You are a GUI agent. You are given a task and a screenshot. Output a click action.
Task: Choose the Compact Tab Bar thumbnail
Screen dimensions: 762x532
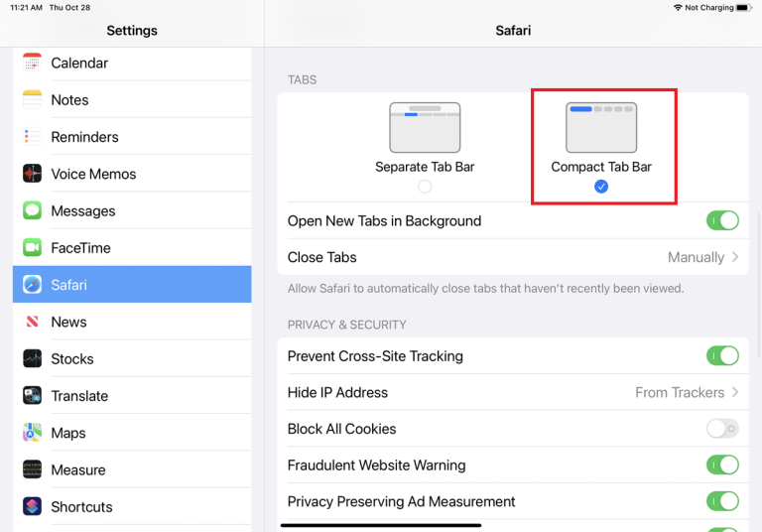(x=601, y=127)
